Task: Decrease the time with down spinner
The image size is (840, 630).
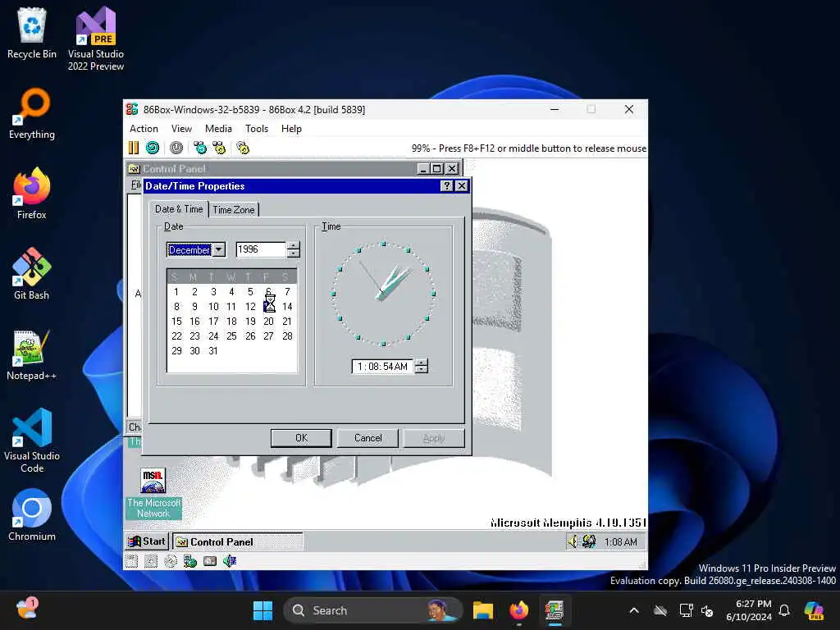Action: pos(422,370)
